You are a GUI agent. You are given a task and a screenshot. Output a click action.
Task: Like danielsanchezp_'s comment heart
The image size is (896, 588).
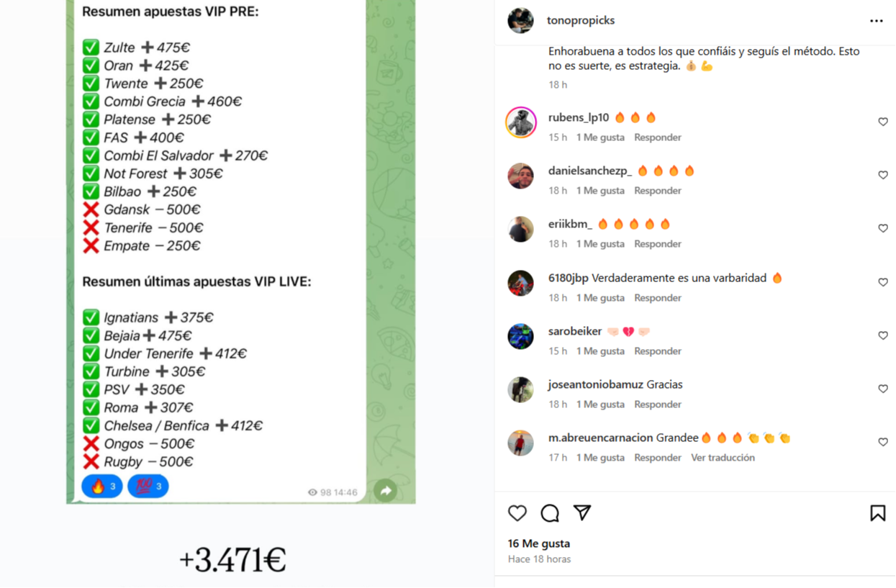883,176
